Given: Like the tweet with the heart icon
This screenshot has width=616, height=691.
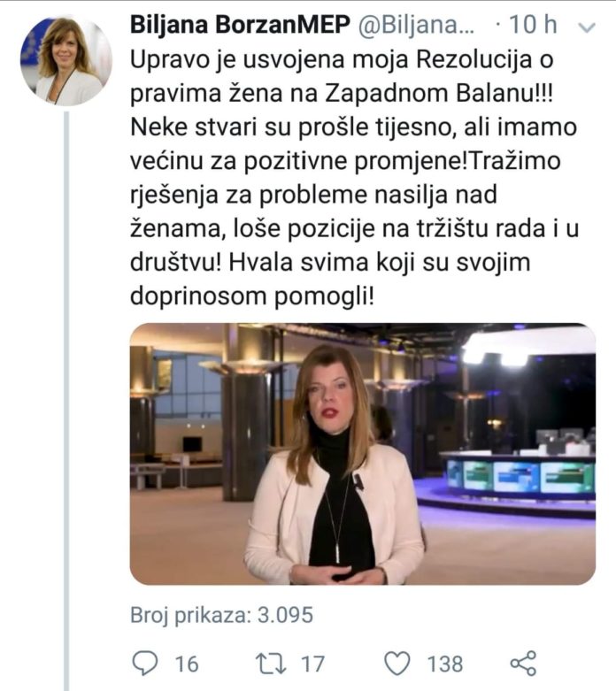Looking at the screenshot, I should point(397,663).
